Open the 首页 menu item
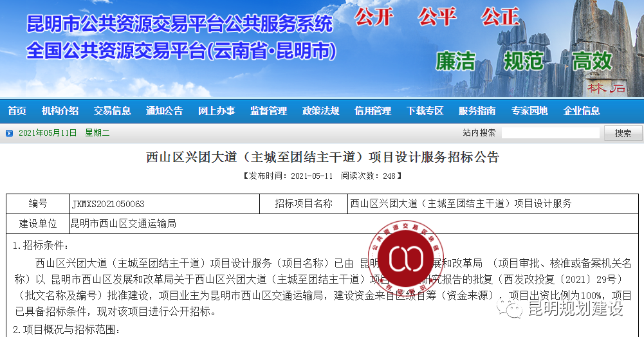Screen dimensions: 644x337 tap(17, 111)
